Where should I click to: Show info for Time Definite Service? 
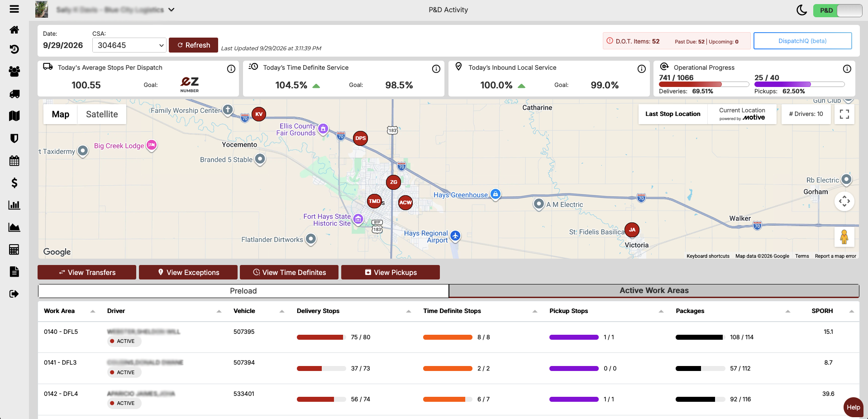436,69
